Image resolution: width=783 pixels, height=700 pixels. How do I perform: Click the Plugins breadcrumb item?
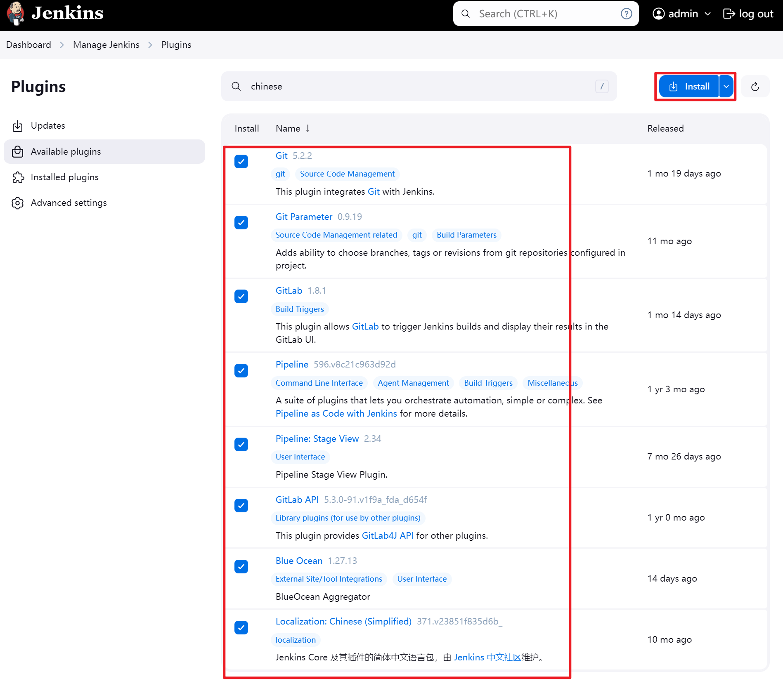(176, 45)
